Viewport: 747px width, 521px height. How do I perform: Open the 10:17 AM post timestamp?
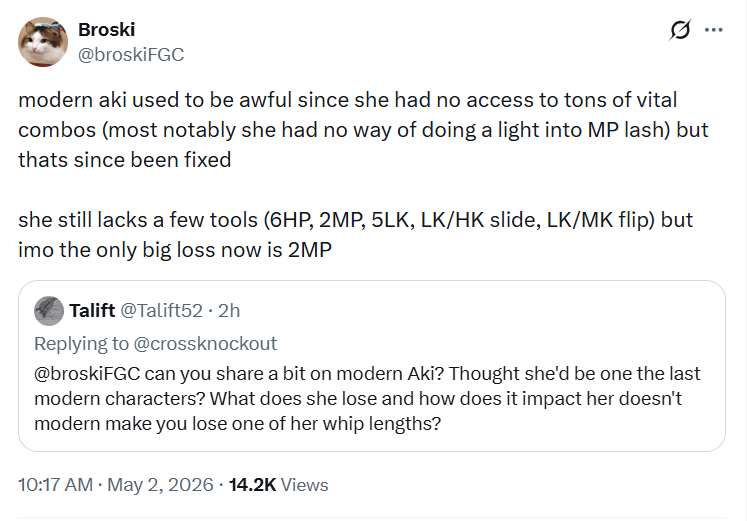click(x=55, y=485)
